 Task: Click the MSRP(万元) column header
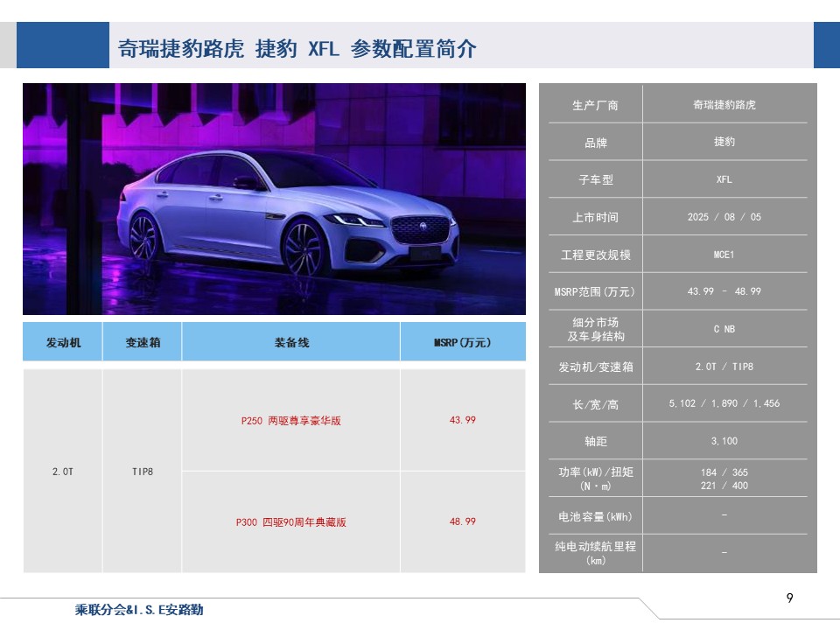(x=462, y=342)
